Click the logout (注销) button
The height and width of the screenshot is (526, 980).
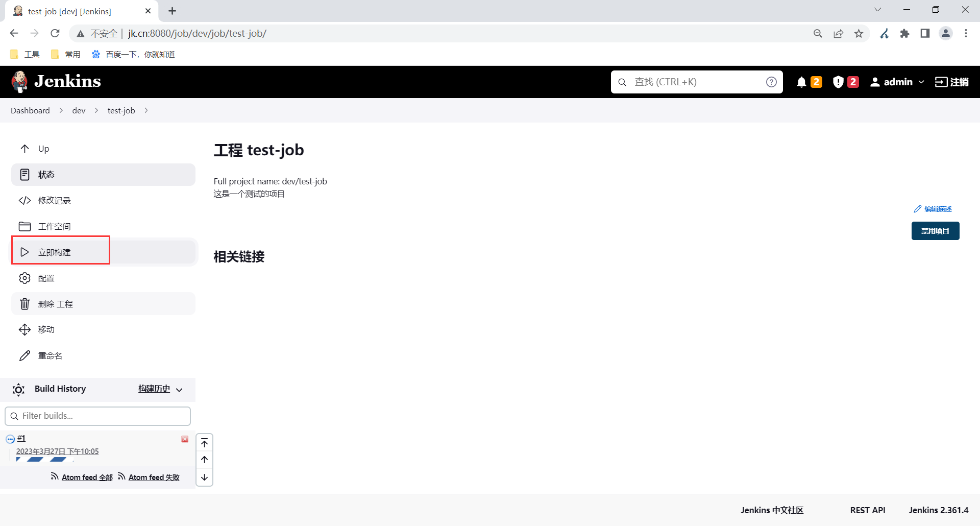pyautogui.click(x=951, y=82)
